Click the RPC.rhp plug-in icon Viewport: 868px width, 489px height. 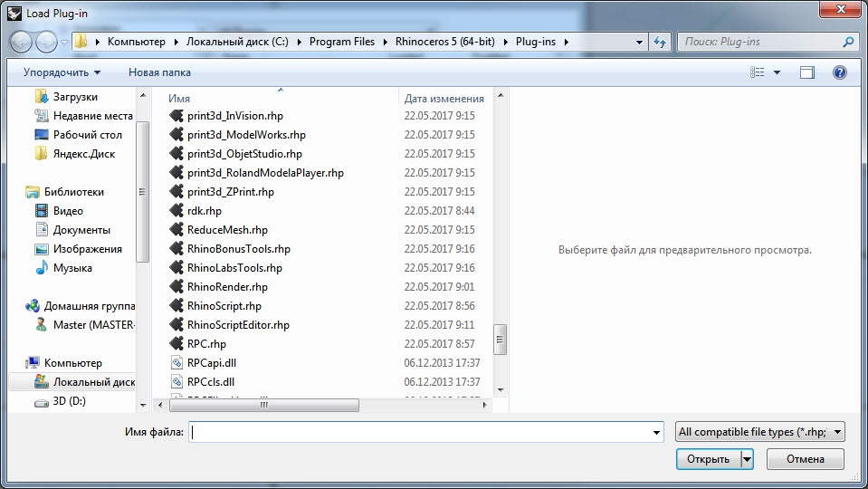click(x=176, y=344)
